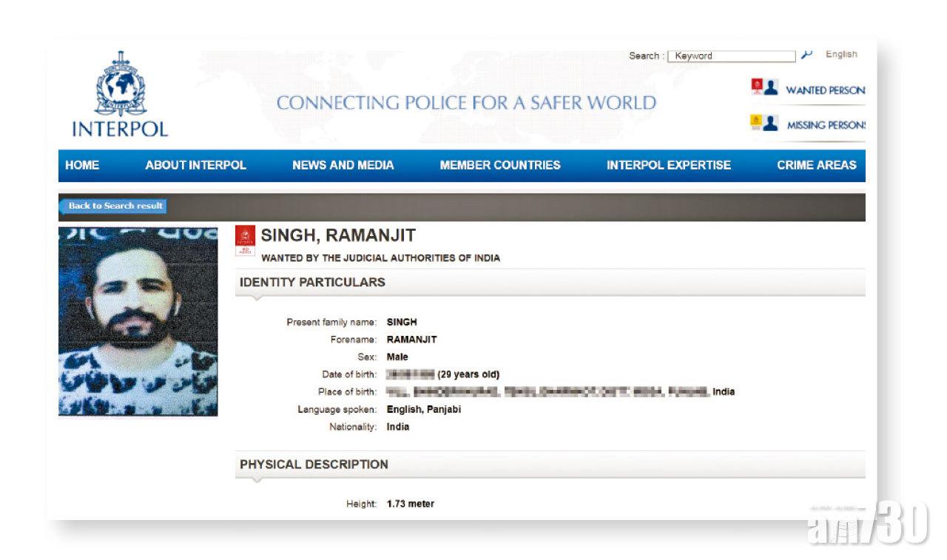Click the red notice icon beside SINGH, RAMANJIT
947x560 pixels.
point(244,241)
